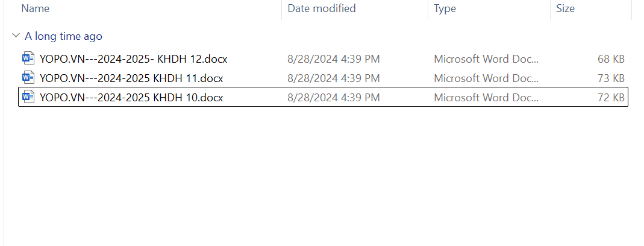
Task: Select file YOPO.VN---2024-2025 KHDH 11.docx by name
Action: pyautogui.click(x=131, y=78)
